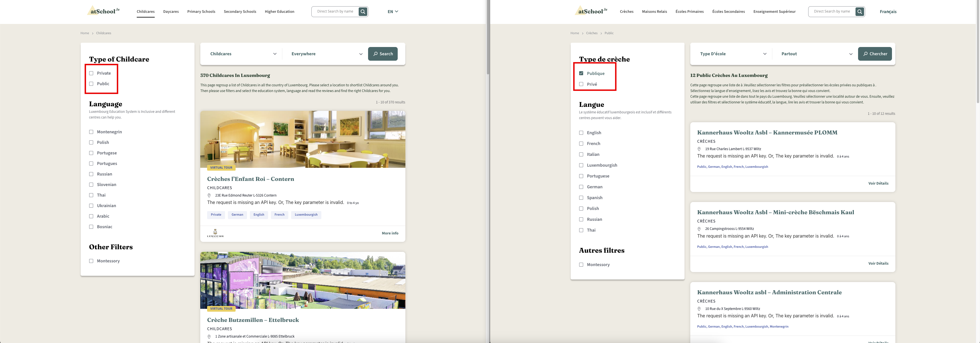980x343 pixels.
Task: Open Kannerhaus Wooltz asbl – Administration Centrale title
Action: pos(769,292)
